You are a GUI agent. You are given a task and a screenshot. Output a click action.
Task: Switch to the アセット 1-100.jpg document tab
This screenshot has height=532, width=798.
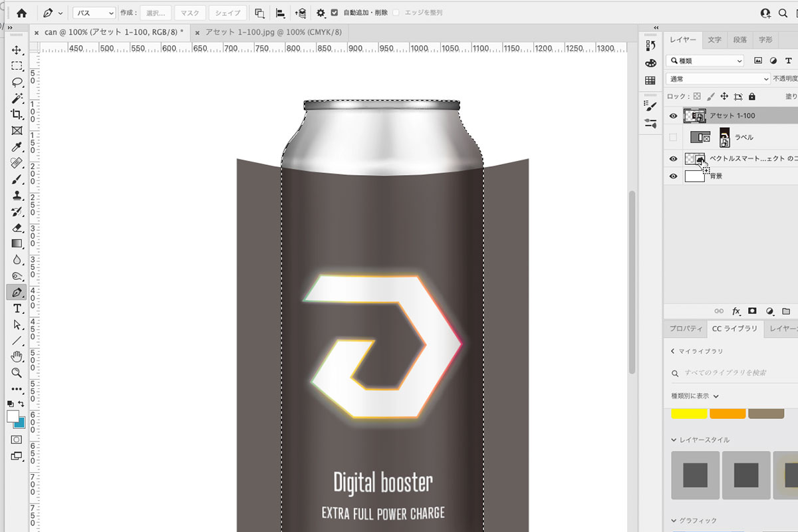tap(273, 32)
